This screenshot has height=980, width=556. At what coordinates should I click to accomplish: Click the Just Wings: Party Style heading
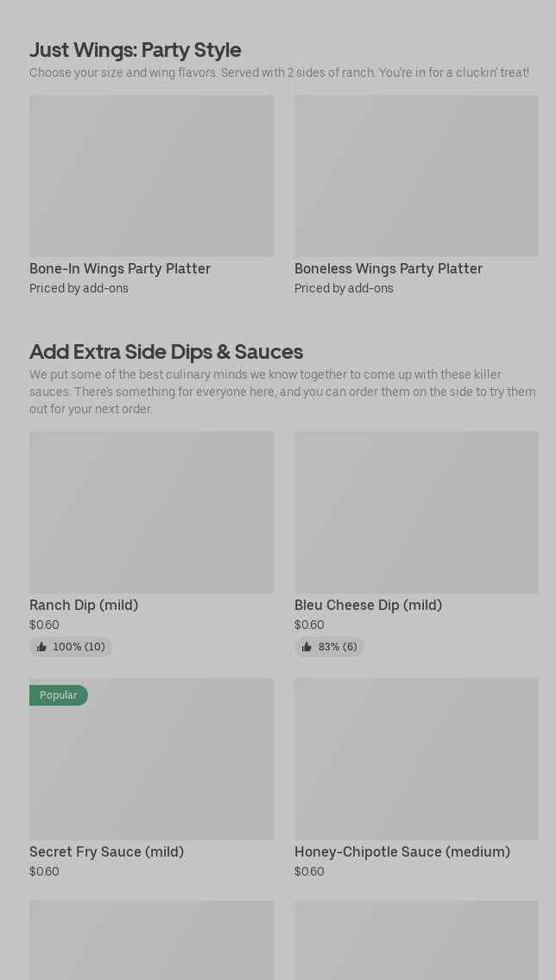136,49
